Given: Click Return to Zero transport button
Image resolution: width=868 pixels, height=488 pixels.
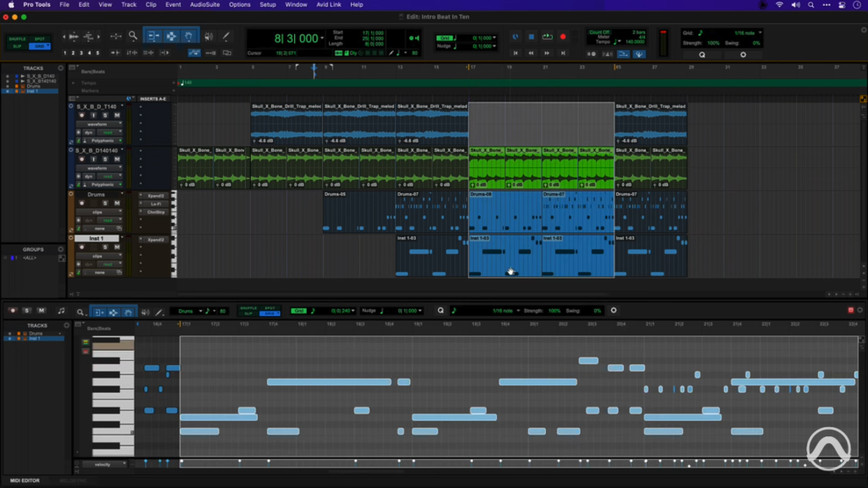Looking at the screenshot, I should [x=515, y=53].
